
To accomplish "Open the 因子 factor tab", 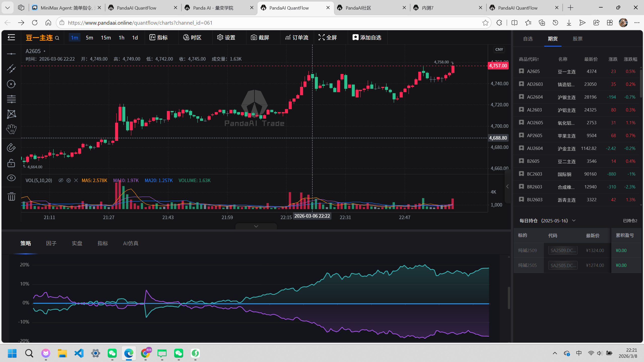I will [x=51, y=243].
